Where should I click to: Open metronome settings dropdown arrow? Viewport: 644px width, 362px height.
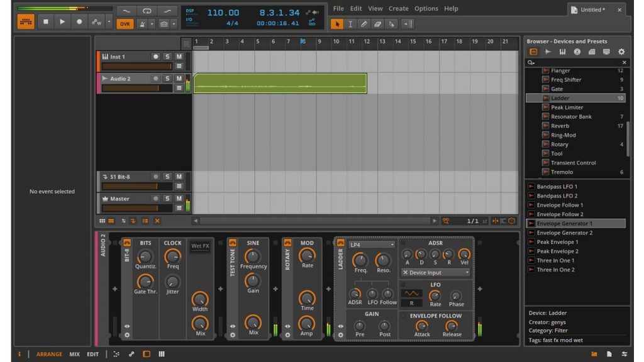[x=152, y=25]
